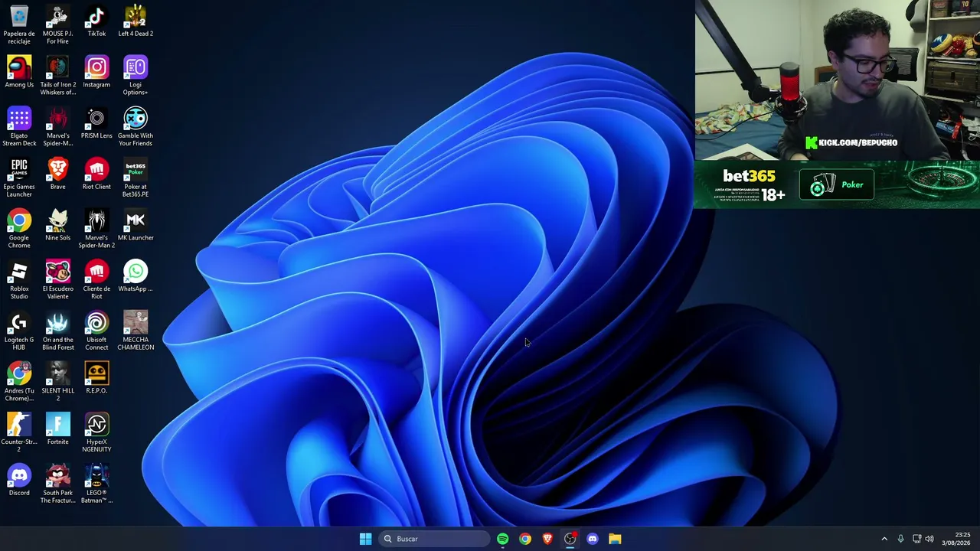Open Spotify from the taskbar
Screen dimensions: 980x551
tap(502, 539)
